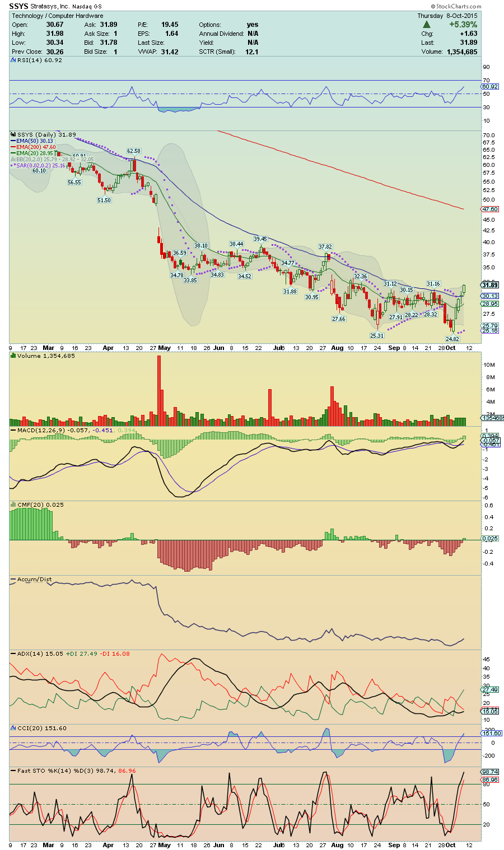
Task: Click the header Volume value 1,354,685
Action: (x=462, y=52)
